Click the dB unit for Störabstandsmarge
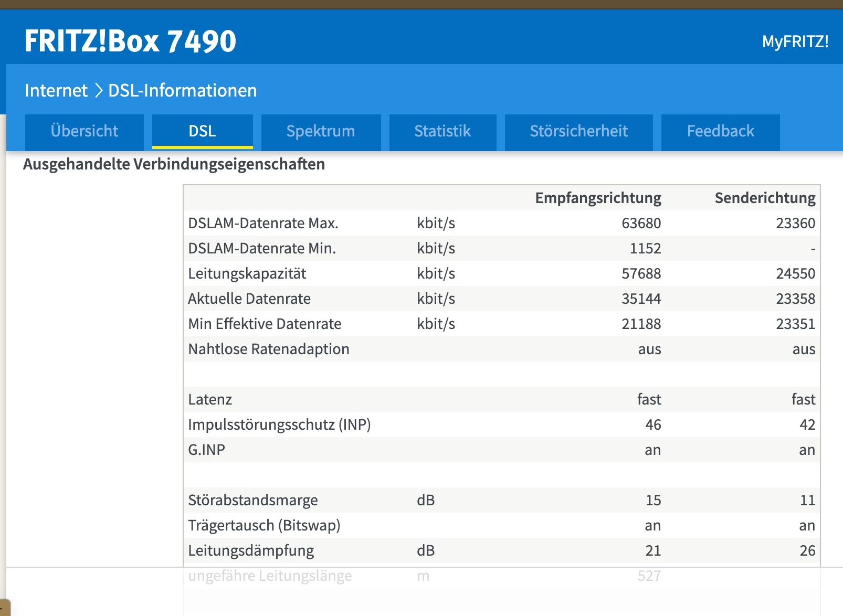The width and height of the screenshot is (843, 616). click(426, 500)
